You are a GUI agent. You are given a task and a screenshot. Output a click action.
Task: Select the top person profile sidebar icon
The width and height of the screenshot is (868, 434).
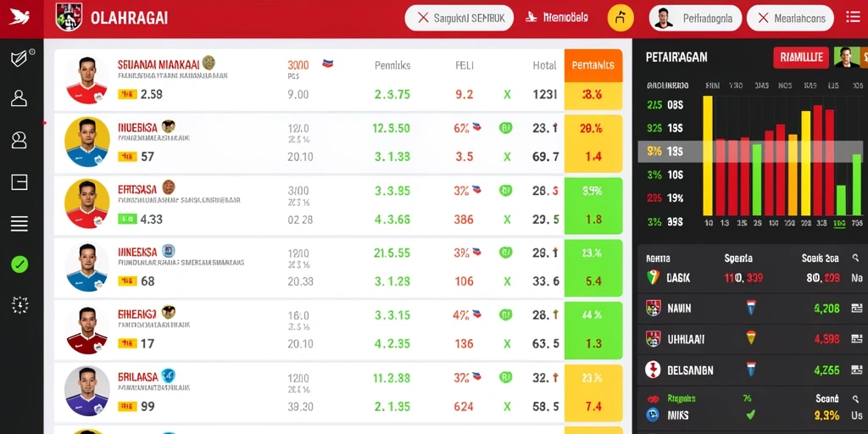click(x=19, y=98)
